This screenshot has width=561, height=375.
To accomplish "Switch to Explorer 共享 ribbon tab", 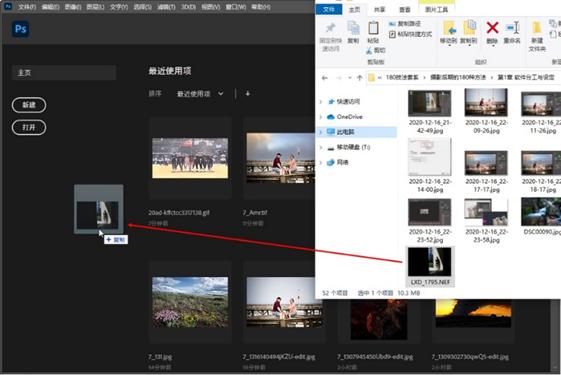I will [x=379, y=10].
